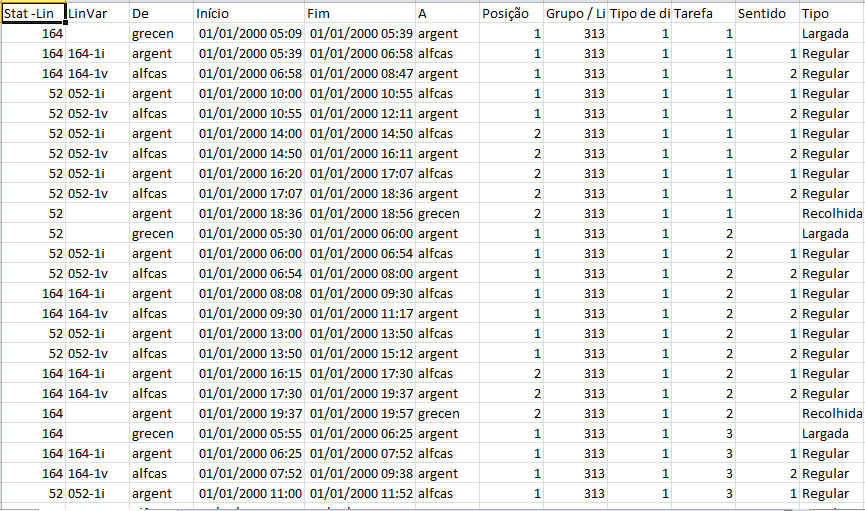This screenshot has height=511, width=865.
Task: Click Início cell '01/01/2000 11:00'
Action: (249, 493)
